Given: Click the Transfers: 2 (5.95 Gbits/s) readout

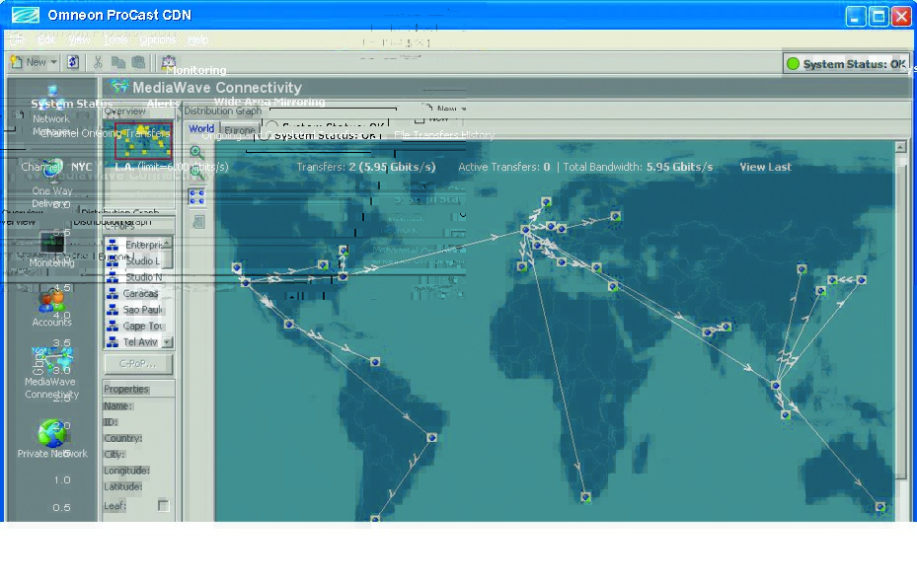Looking at the screenshot, I should pos(366,167).
